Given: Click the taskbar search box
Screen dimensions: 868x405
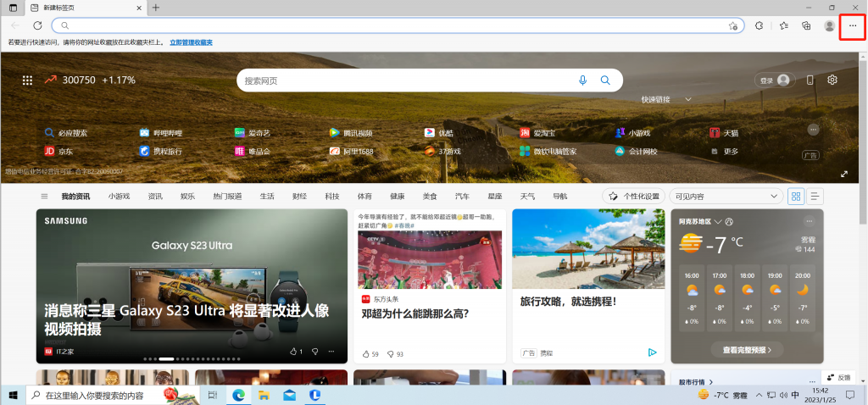Looking at the screenshot, I should pos(114,396).
